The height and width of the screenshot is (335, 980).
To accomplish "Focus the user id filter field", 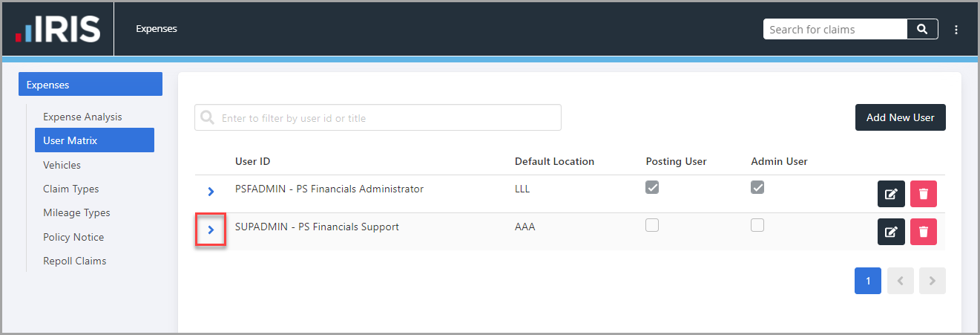I will 378,117.
